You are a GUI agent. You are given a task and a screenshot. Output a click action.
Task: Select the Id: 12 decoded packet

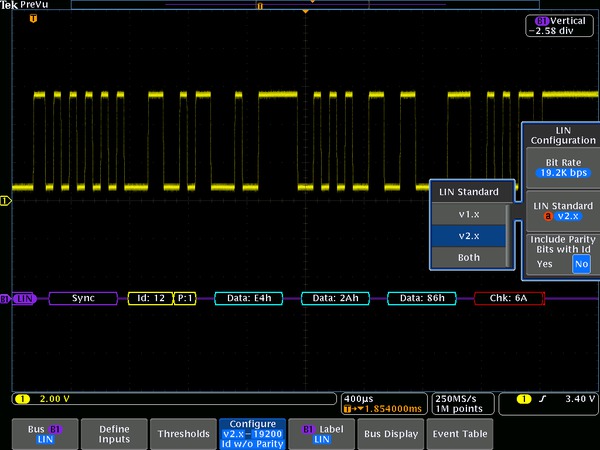[149, 298]
